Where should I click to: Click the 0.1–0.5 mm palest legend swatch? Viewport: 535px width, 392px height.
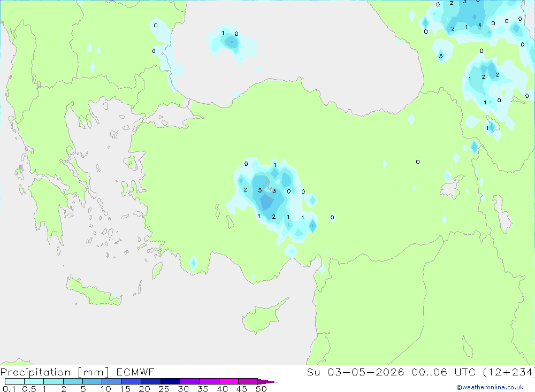[14, 381]
